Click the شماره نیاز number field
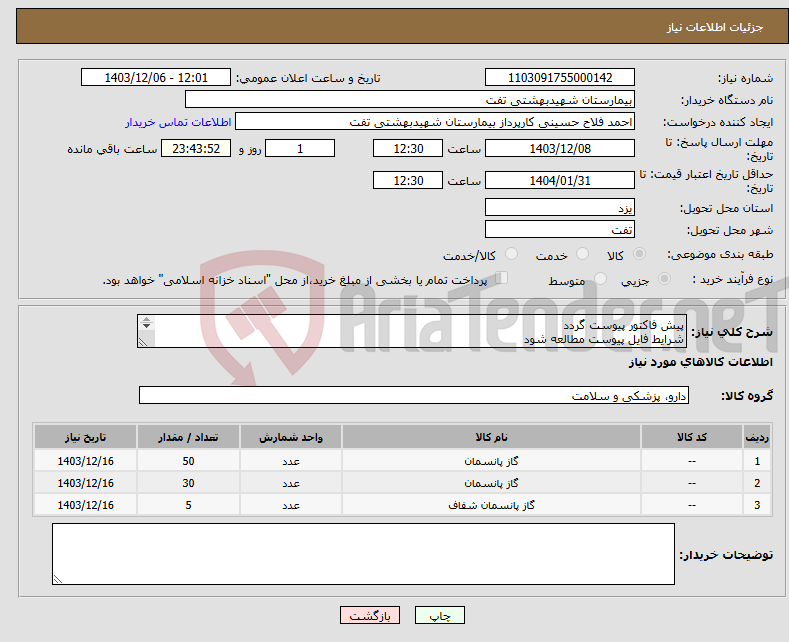Image resolution: width=789 pixels, height=642 pixels. click(560, 77)
